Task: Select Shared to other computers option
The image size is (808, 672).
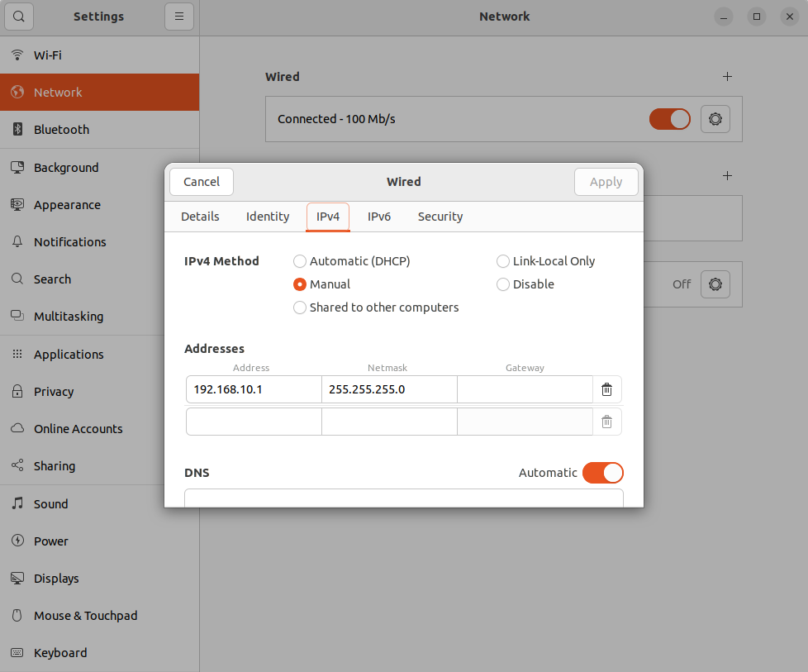Action: 376,307
